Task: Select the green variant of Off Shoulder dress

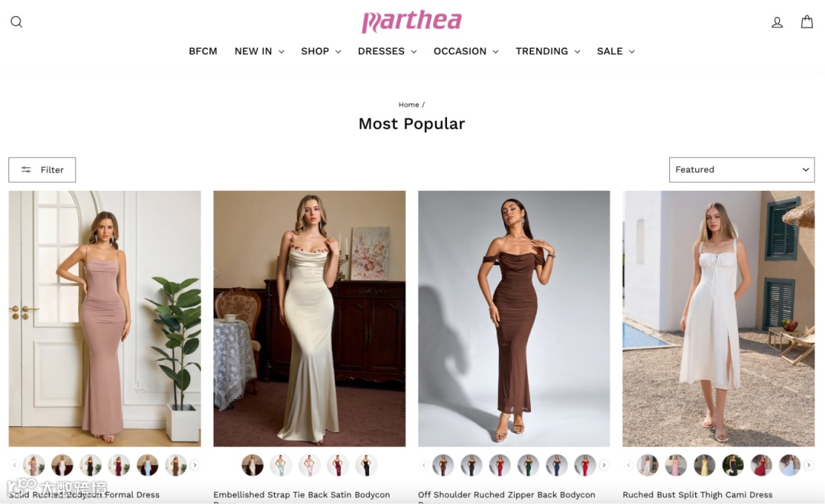Action: click(x=529, y=465)
